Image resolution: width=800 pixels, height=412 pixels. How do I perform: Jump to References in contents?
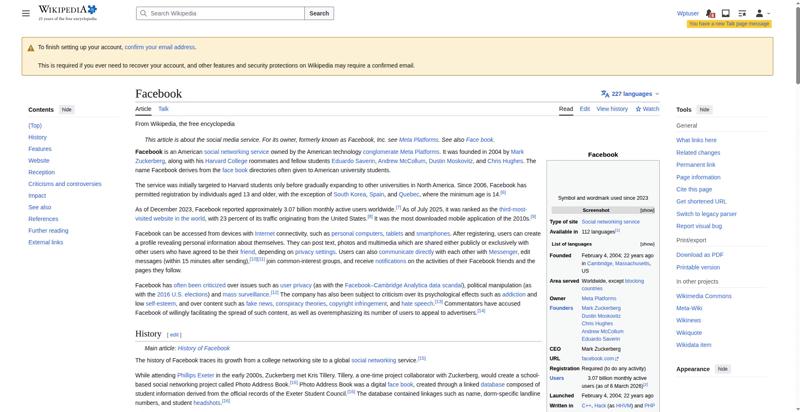(43, 219)
